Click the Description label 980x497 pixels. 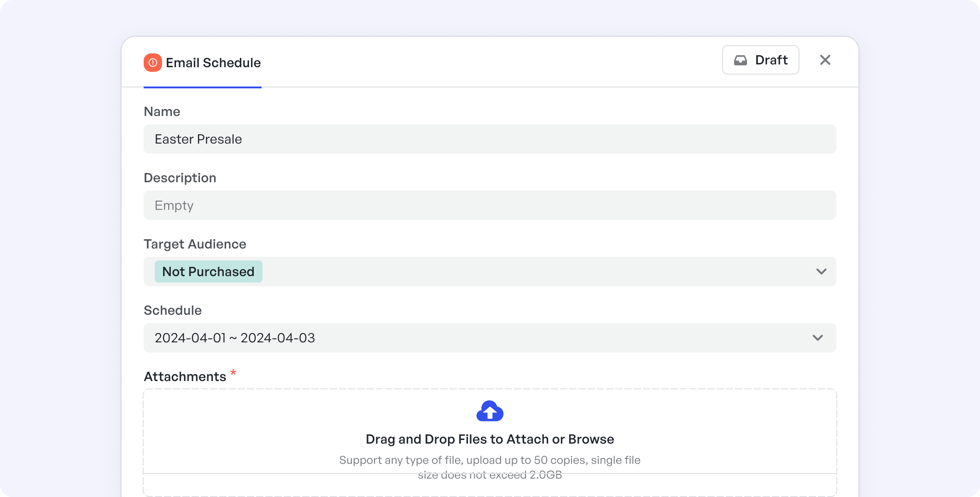click(180, 178)
